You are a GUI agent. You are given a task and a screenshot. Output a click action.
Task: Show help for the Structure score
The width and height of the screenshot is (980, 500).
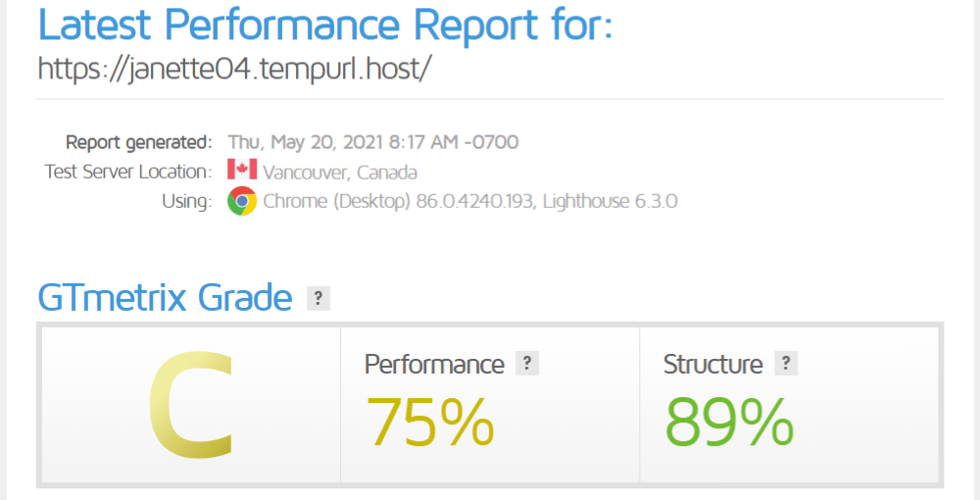(785, 364)
